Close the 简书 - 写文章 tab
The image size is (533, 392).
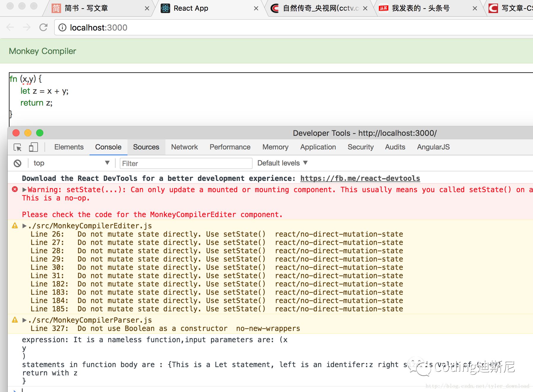click(147, 8)
